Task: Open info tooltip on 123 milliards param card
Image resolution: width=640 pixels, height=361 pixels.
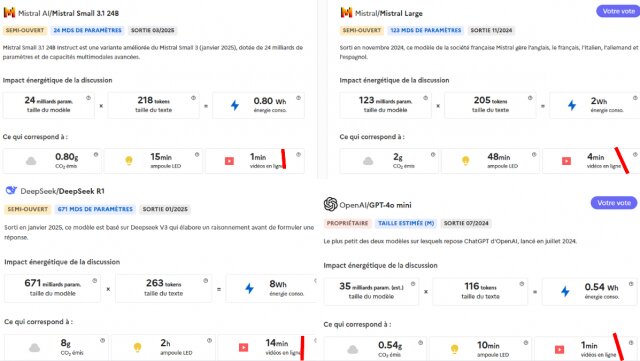Action: [x=425, y=98]
